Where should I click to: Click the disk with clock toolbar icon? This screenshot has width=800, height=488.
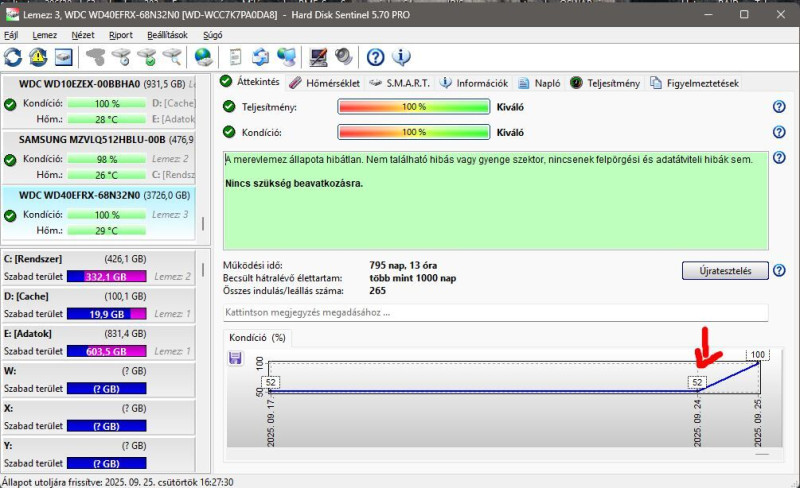pyautogui.click(x=121, y=57)
